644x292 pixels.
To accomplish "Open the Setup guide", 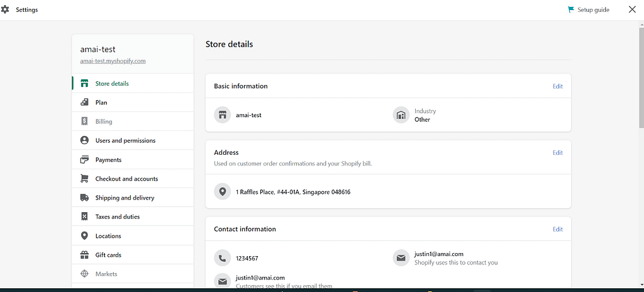I will click(x=589, y=10).
